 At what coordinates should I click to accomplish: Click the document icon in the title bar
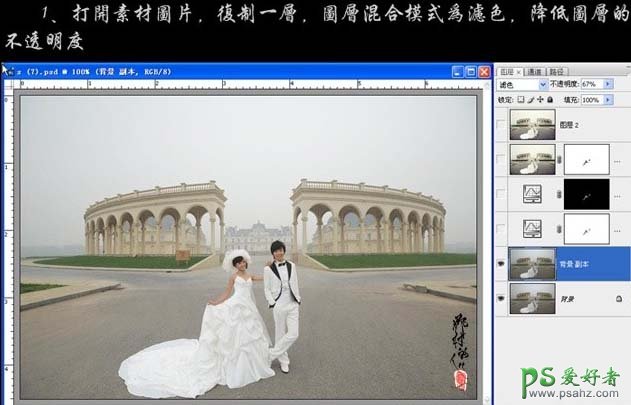[x=10, y=72]
